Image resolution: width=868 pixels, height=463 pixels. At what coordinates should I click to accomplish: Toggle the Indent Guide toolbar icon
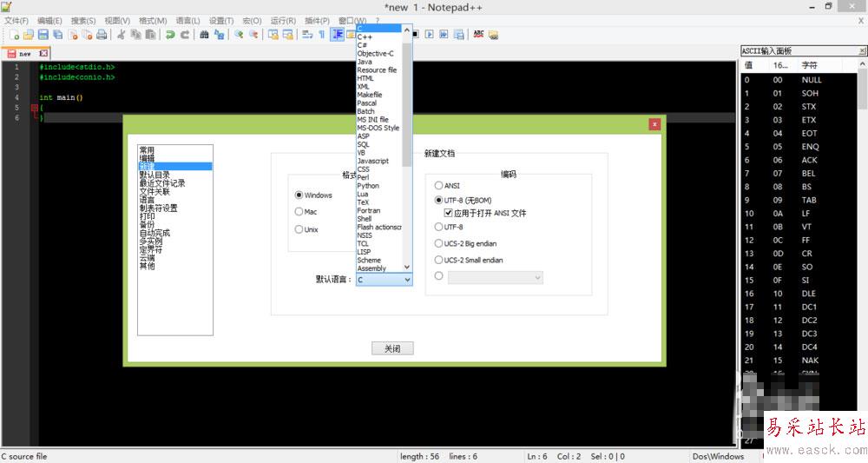click(x=337, y=35)
